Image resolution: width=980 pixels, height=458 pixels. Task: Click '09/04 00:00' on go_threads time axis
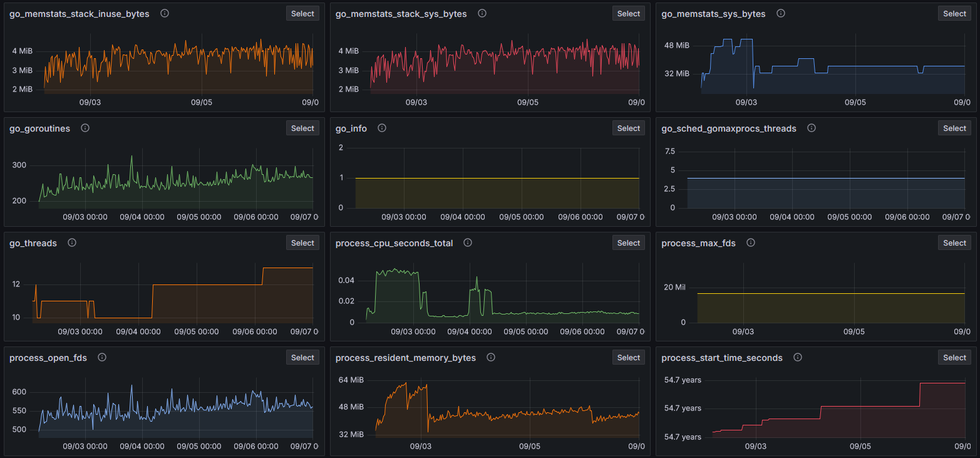tap(139, 331)
